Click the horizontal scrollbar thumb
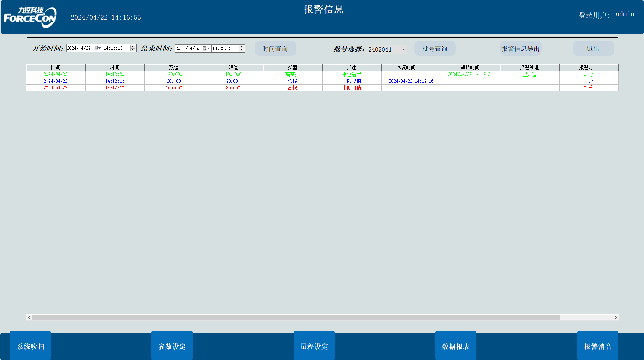Image resolution: width=644 pixels, height=360 pixels. [296, 318]
